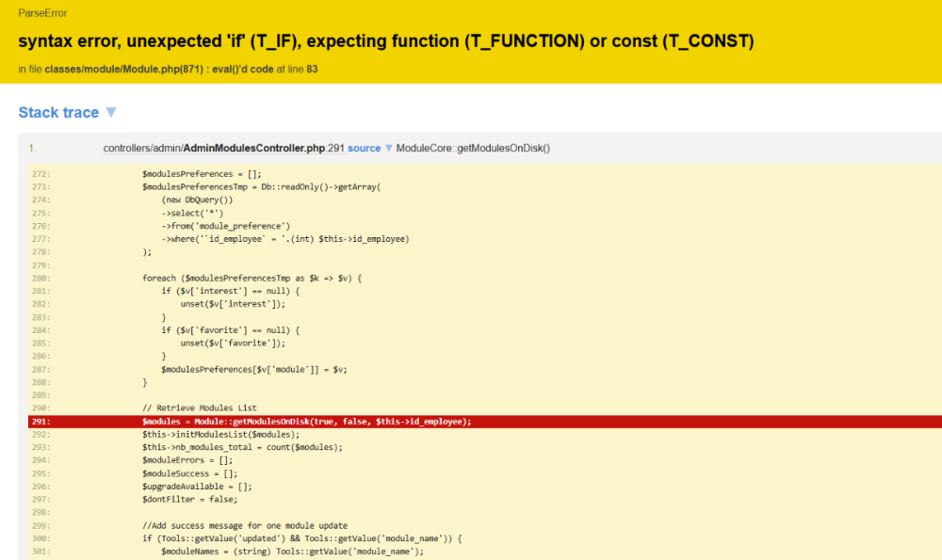
Task: Click the ->from('module_preference') code line
Action: (x=225, y=226)
